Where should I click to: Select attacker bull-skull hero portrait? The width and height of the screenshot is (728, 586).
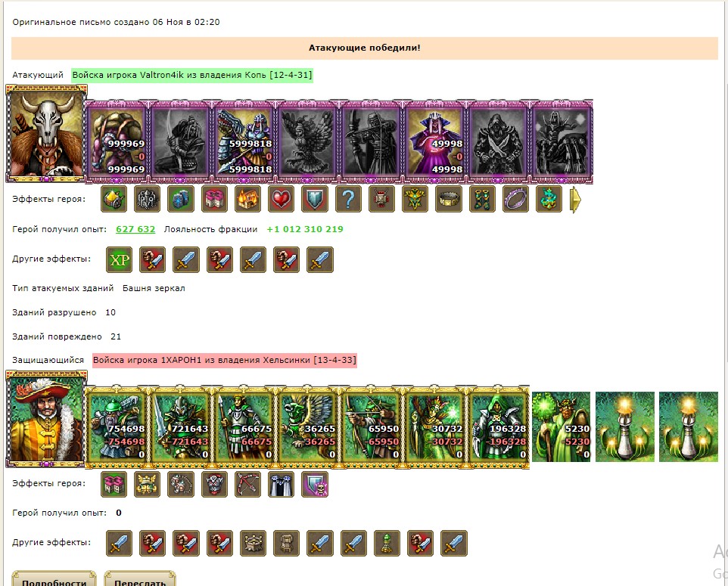pos(46,134)
